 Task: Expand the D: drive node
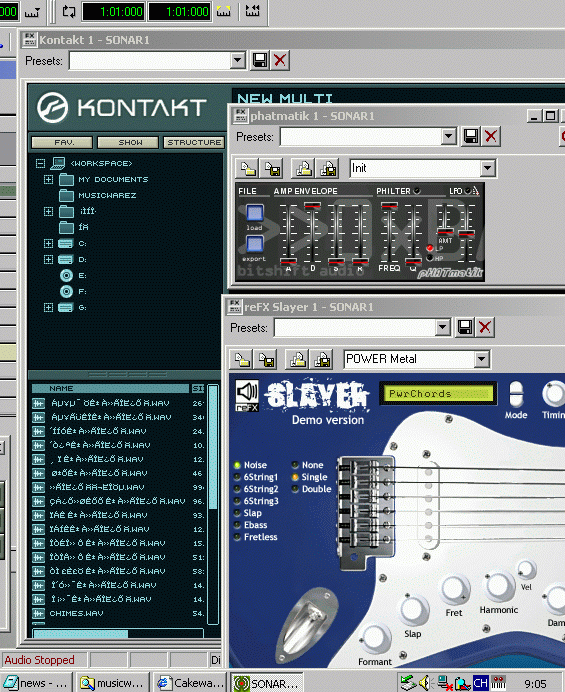click(x=49, y=260)
